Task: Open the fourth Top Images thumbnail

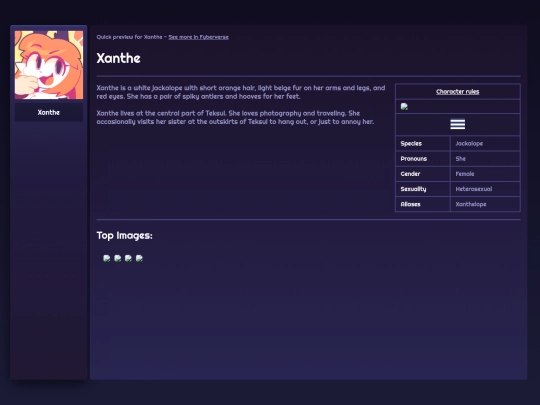Action: (x=139, y=258)
